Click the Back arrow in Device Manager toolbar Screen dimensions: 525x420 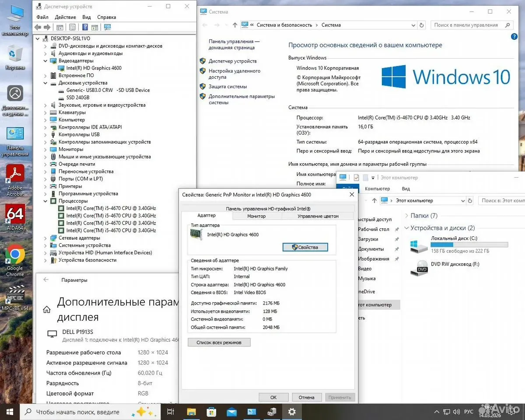(38, 27)
